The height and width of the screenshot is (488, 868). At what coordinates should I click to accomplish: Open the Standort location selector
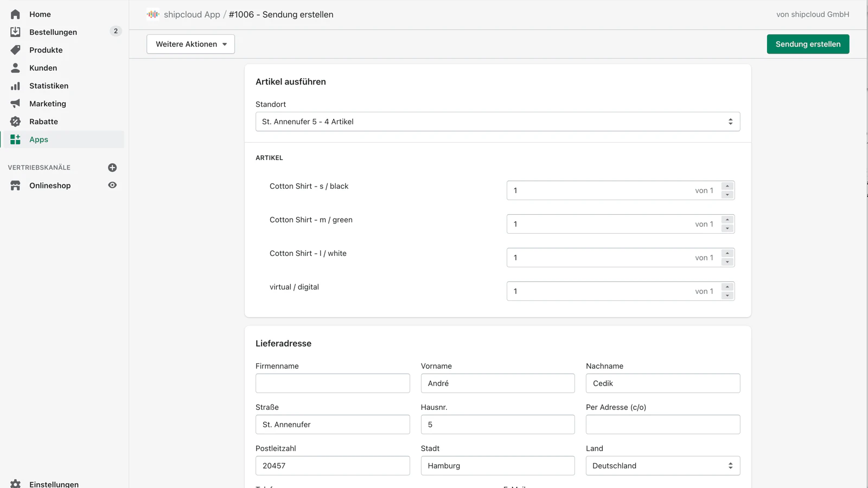pos(497,121)
